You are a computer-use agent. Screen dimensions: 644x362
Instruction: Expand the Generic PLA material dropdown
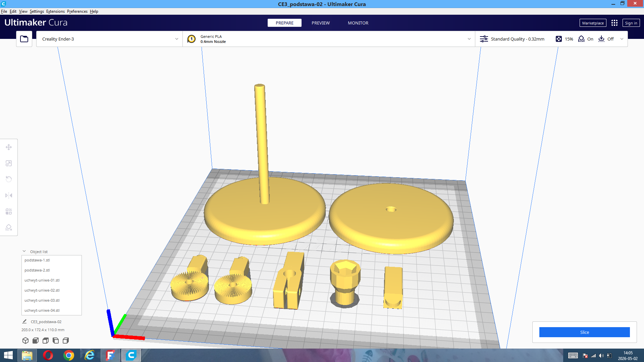(x=329, y=39)
